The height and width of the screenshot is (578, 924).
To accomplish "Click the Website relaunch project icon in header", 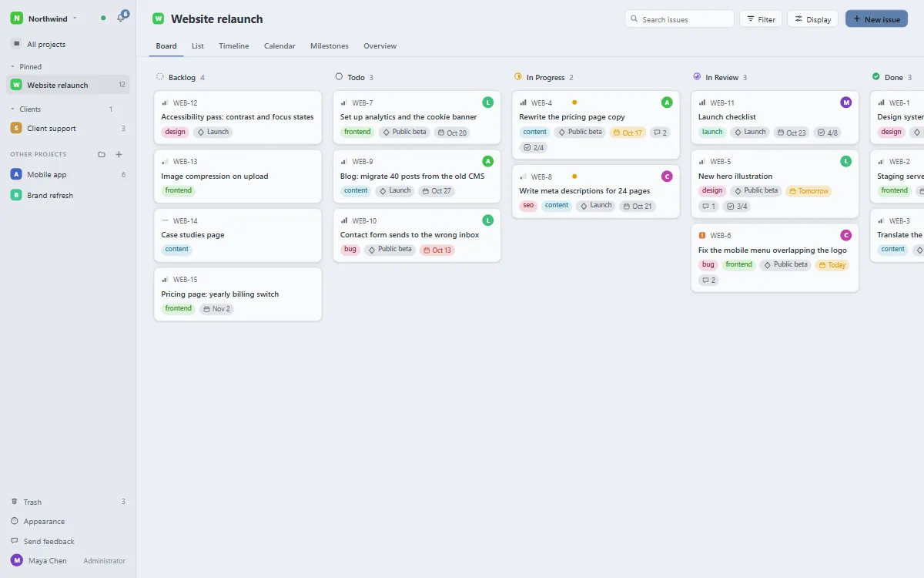I will [158, 18].
